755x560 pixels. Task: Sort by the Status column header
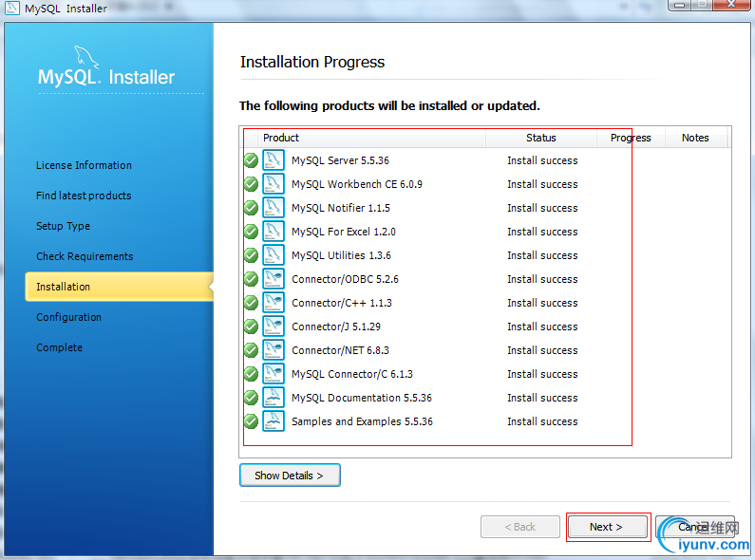[541, 138]
